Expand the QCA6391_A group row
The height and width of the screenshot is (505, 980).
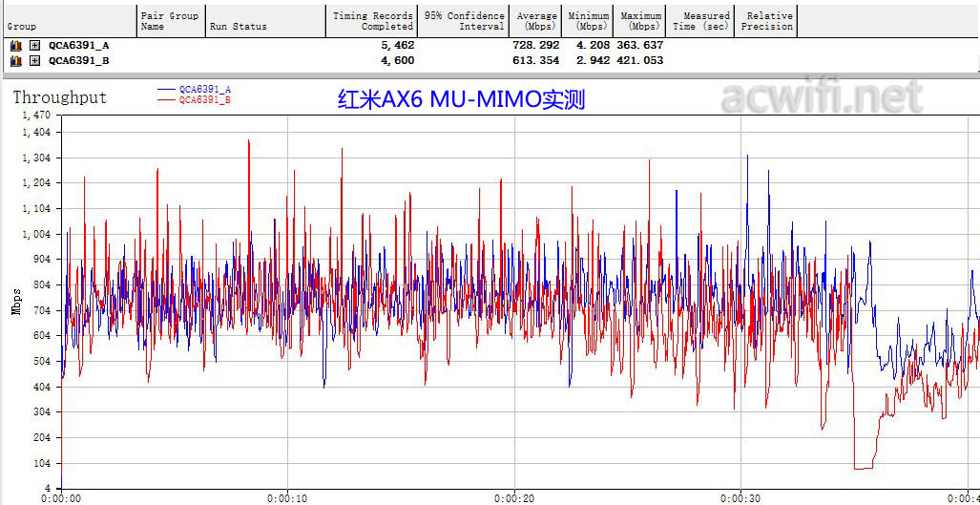[x=35, y=45]
